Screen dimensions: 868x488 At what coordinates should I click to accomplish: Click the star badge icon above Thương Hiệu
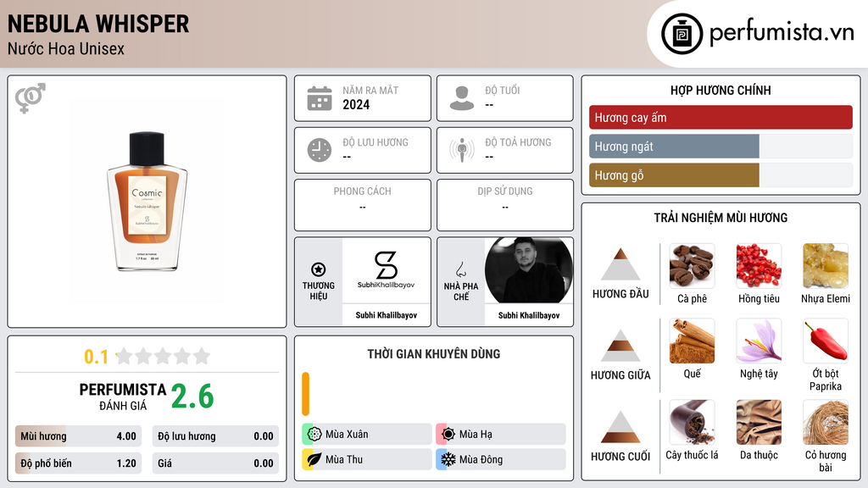tap(319, 269)
